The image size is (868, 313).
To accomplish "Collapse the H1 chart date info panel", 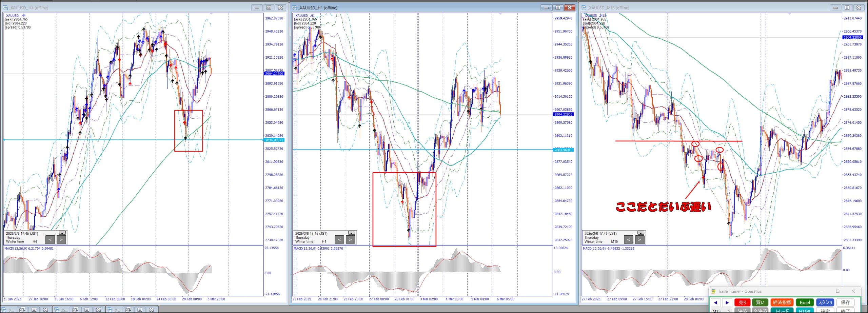I will (352, 233).
